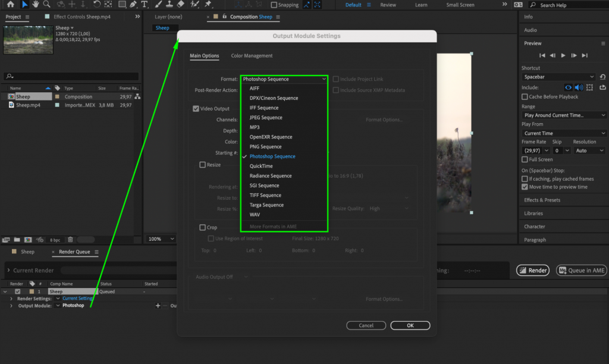Screen dimensions: 609x364
Task: Switch to the Color Management tab
Action: click(251, 55)
